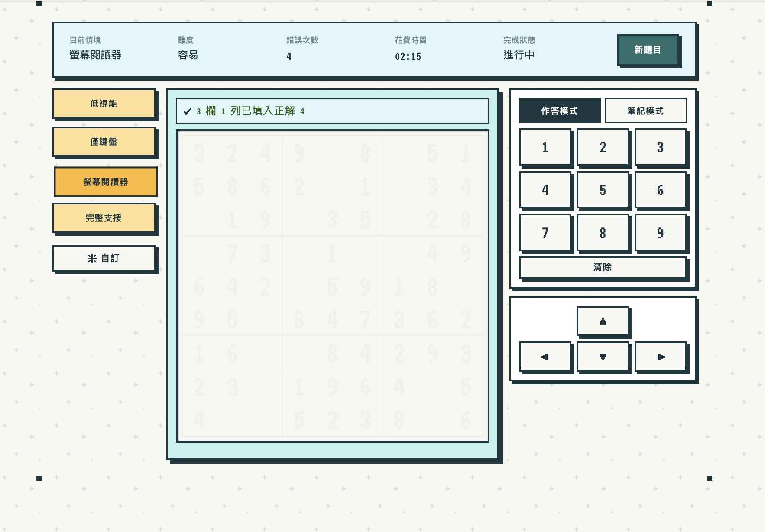Tap number 6 on the keypad
Image resolution: width=765 pixels, height=532 pixels.
coord(660,190)
